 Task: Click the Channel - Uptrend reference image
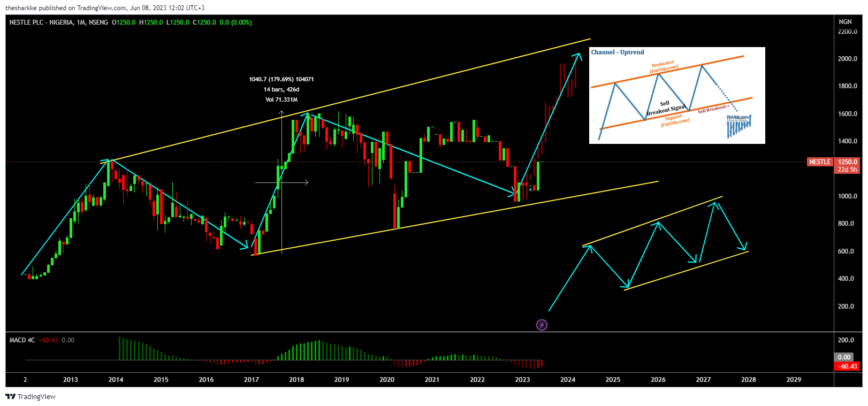pos(677,95)
